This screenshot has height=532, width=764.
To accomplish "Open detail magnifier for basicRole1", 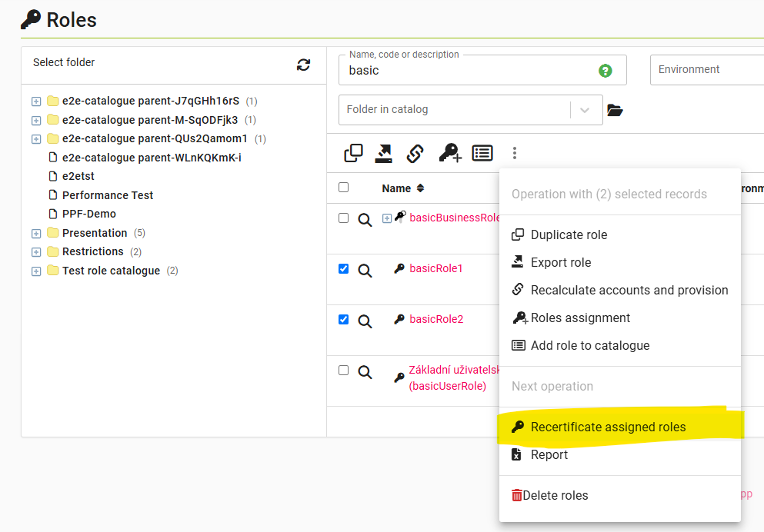I will point(365,271).
